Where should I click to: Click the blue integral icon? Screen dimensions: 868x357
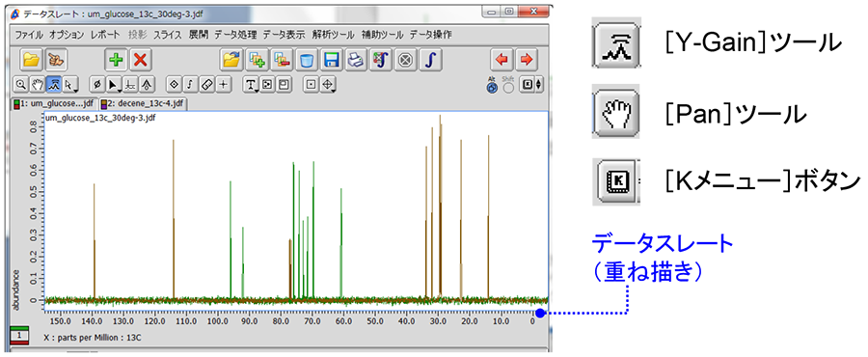click(430, 60)
